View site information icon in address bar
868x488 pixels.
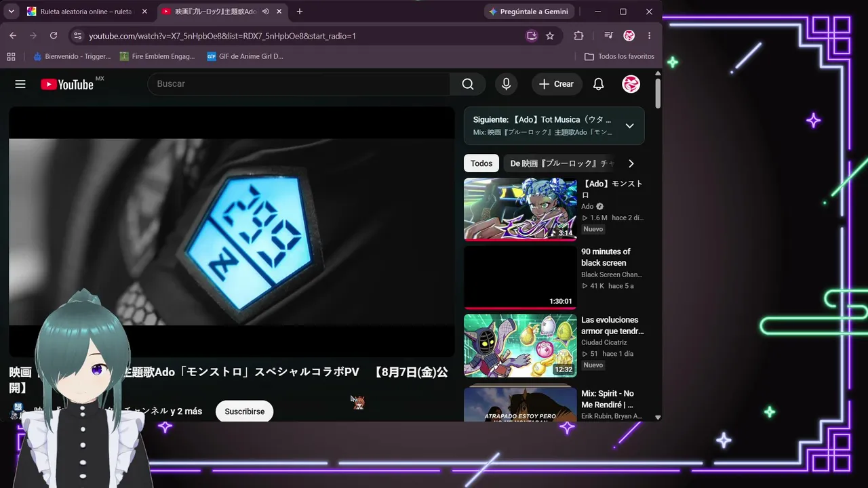tap(77, 36)
